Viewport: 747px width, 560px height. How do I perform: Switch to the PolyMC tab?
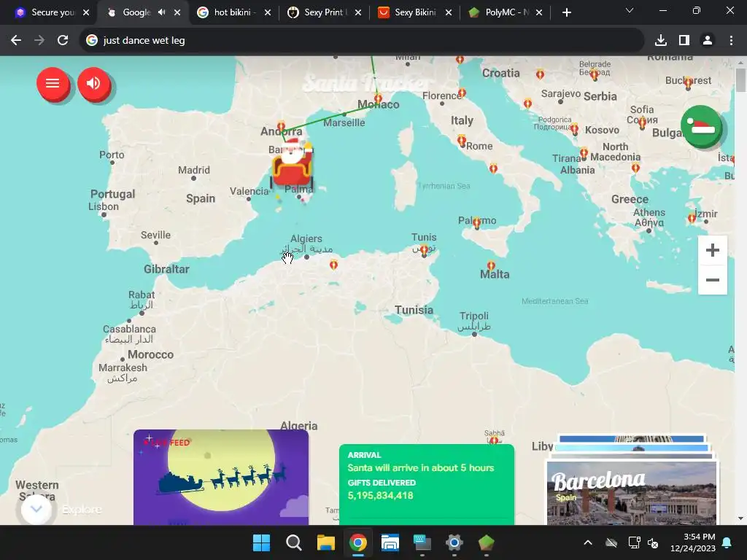(504, 12)
